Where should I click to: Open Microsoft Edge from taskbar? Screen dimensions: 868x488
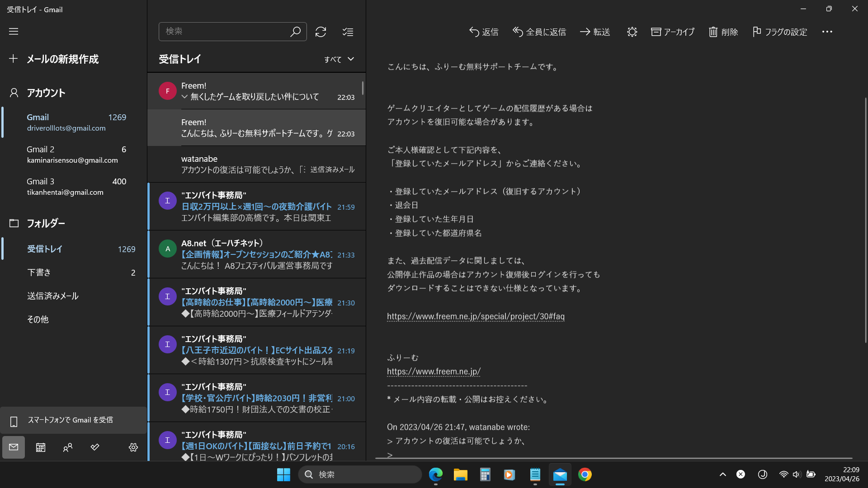coord(435,474)
